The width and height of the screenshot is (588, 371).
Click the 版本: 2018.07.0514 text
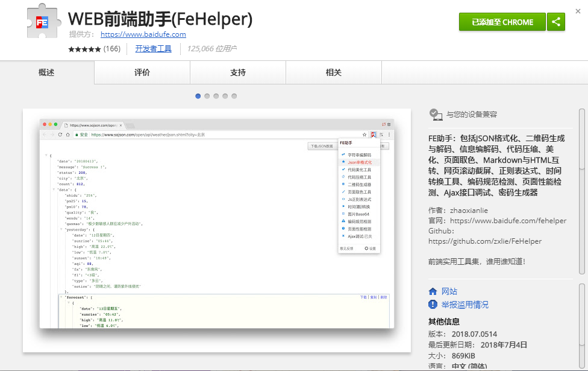tap(463, 334)
